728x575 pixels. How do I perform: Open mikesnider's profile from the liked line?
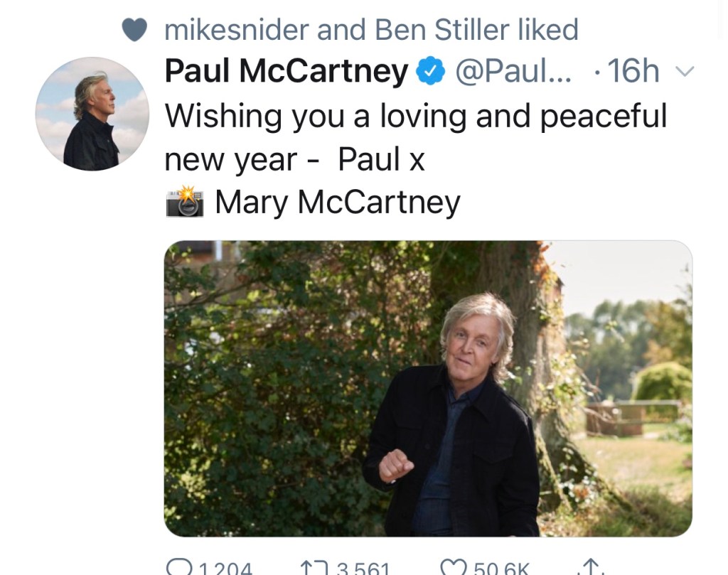coord(237,30)
